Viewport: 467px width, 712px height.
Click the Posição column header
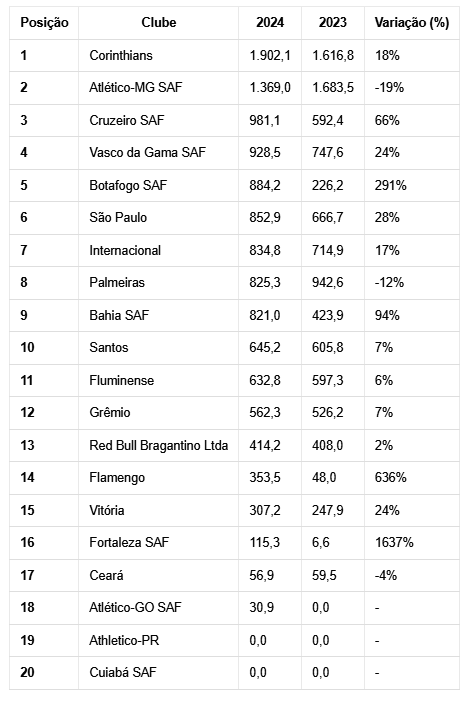[44, 22]
